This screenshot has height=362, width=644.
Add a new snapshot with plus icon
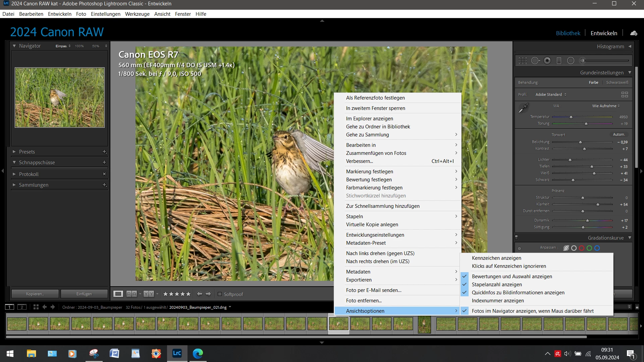[104, 162]
